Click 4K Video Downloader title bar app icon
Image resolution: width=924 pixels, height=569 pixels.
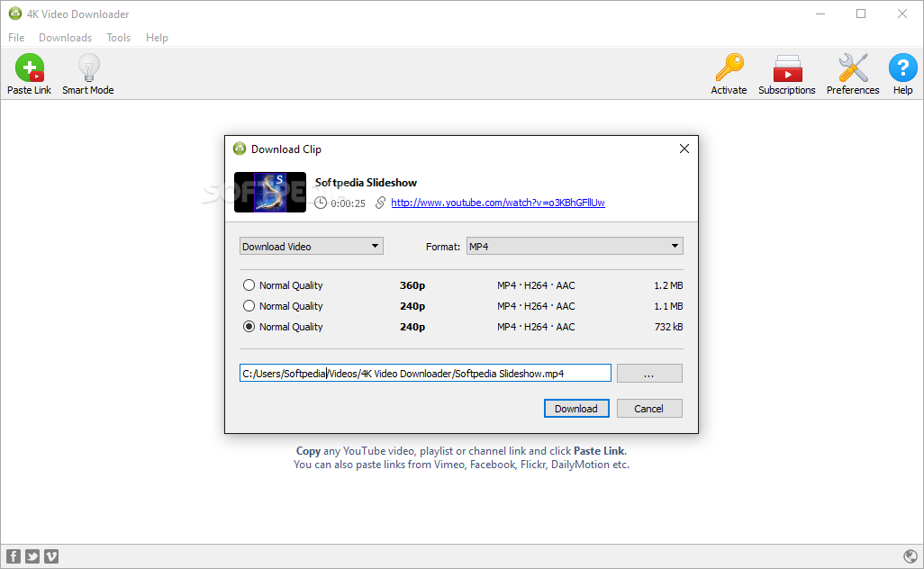point(15,14)
